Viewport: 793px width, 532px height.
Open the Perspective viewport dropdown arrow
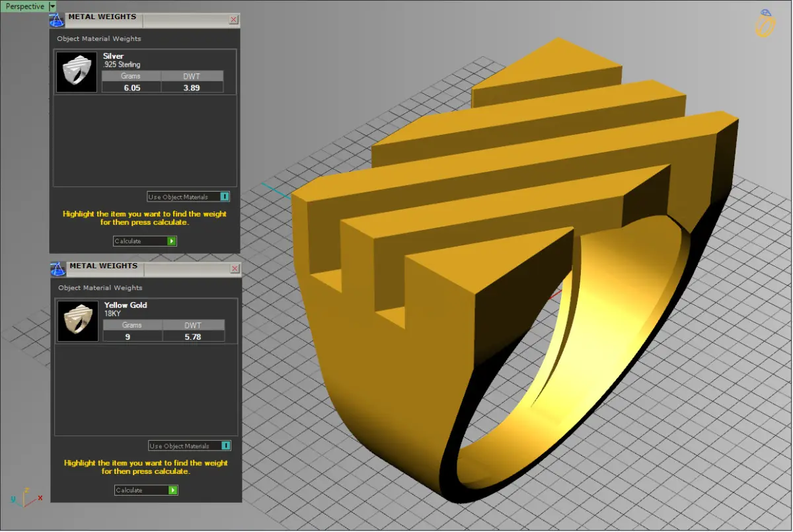click(x=53, y=6)
